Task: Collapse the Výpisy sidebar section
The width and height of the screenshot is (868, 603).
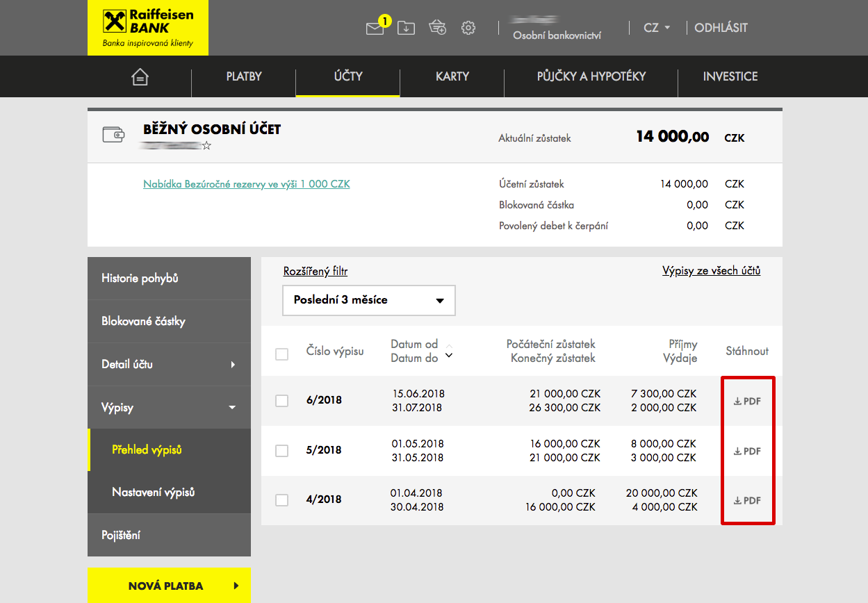Action: (169, 407)
